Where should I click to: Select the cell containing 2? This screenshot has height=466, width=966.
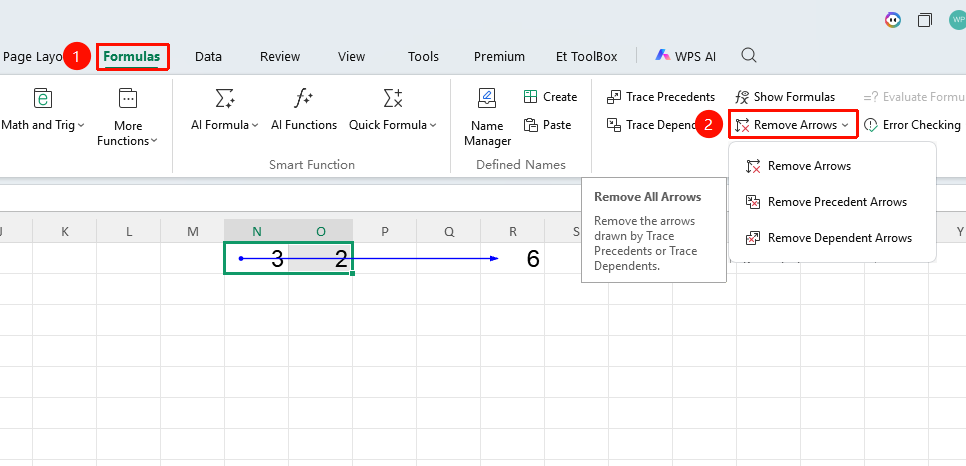pyautogui.click(x=321, y=258)
